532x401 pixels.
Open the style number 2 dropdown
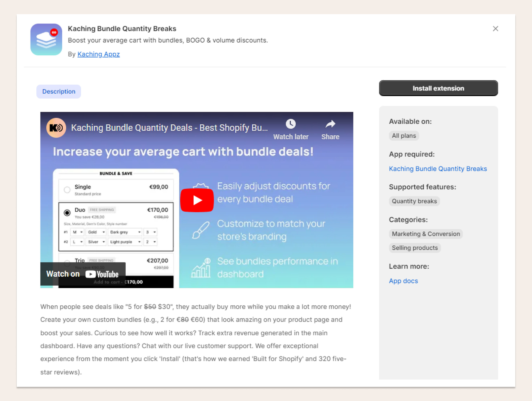(x=150, y=242)
